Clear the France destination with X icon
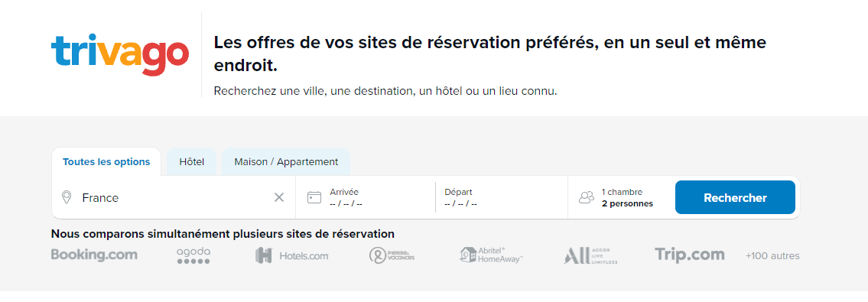The image size is (868, 302). 279,197
